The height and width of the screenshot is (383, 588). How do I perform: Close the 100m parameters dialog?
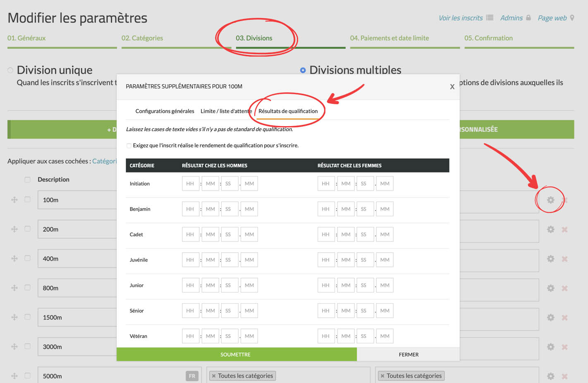click(452, 86)
